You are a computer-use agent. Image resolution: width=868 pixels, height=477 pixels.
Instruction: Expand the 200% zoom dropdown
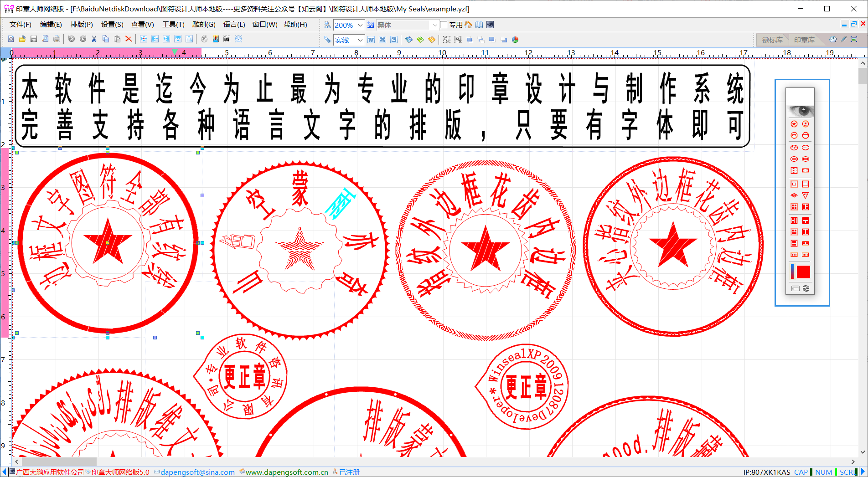click(360, 25)
